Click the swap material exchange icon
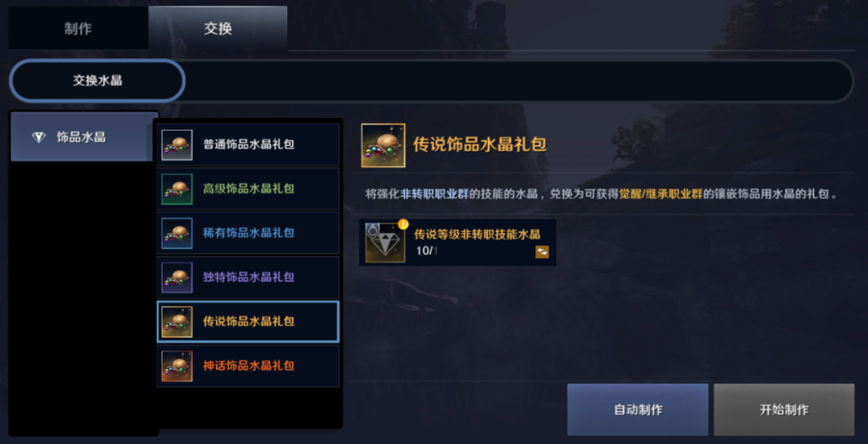 click(542, 251)
